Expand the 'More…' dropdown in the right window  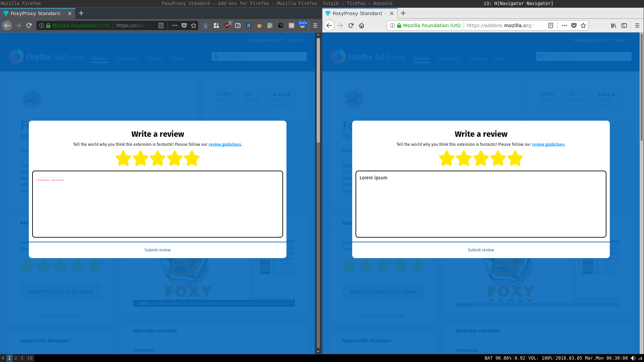point(503,59)
